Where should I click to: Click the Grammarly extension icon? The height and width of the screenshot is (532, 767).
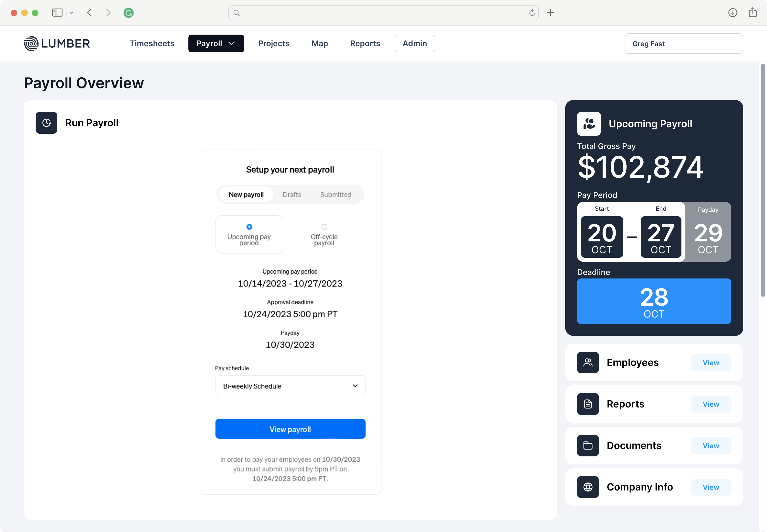[x=128, y=13]
